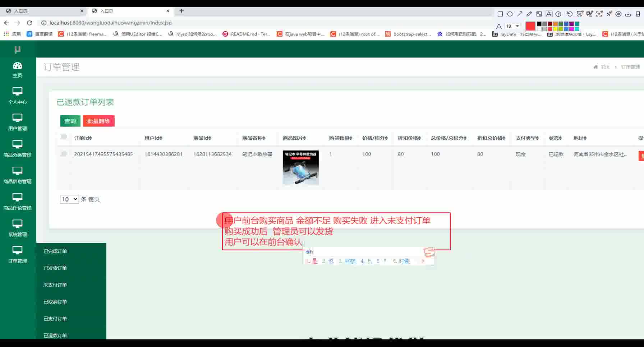Open the 百度翻译 bookmark
This screenshot has width=644, height=347.
click(x=40, y=34)
